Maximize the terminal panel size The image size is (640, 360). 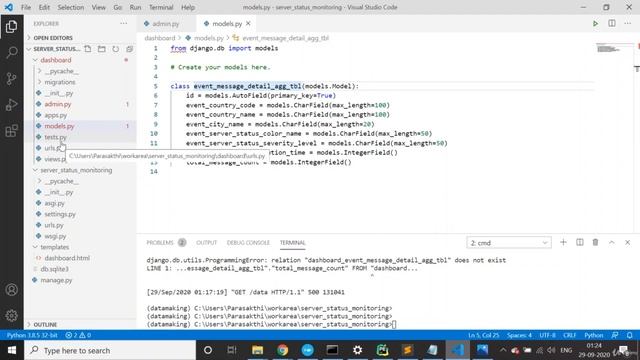point(611,242)
